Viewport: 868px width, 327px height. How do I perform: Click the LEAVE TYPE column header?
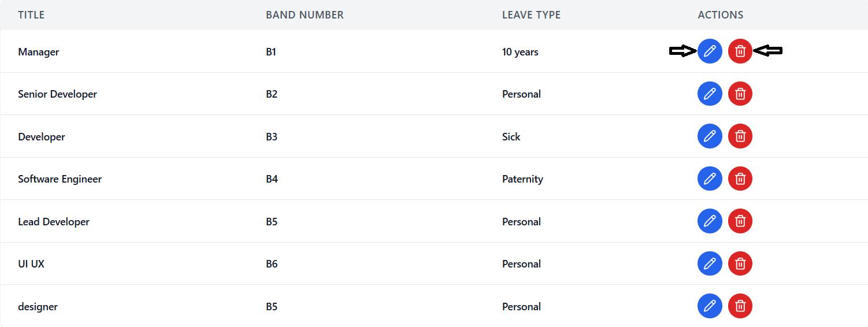pos(531,15)
